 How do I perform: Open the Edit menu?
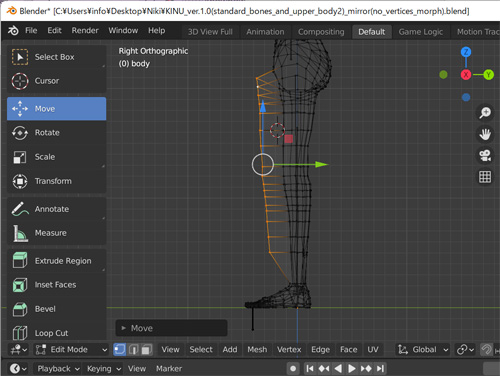coord(54,31)
